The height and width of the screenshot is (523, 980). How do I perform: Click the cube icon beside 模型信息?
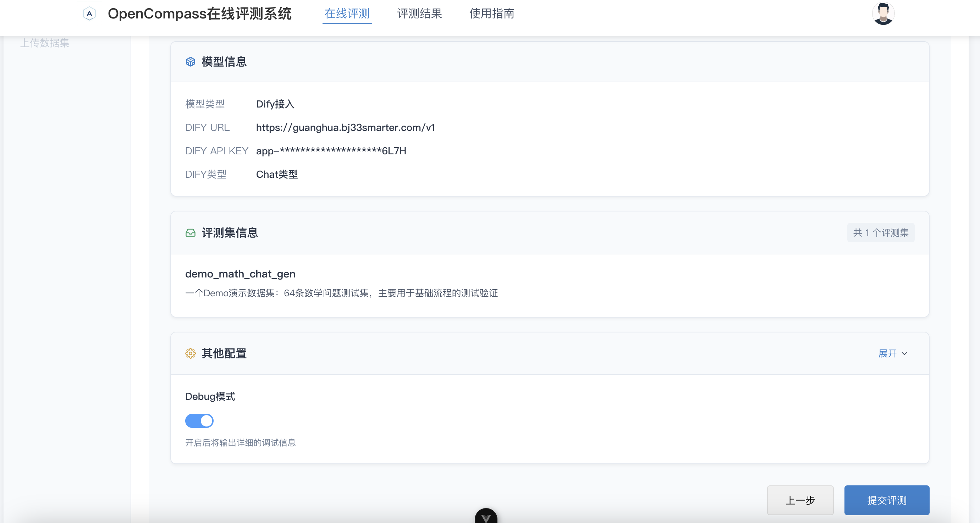click(190, 62)
